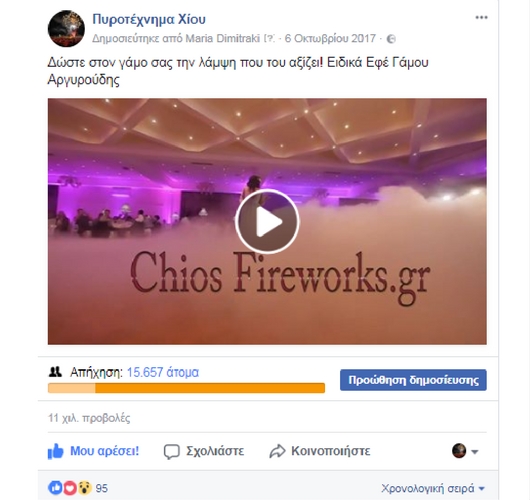Click the Προώθηση δημοσίευσης boost button
This screenshot has width=530, height=500.
[x=413, y=380]
